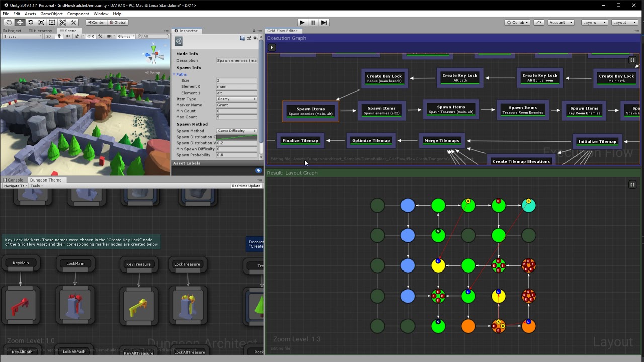Click the Play button

(x=302, y=22)
